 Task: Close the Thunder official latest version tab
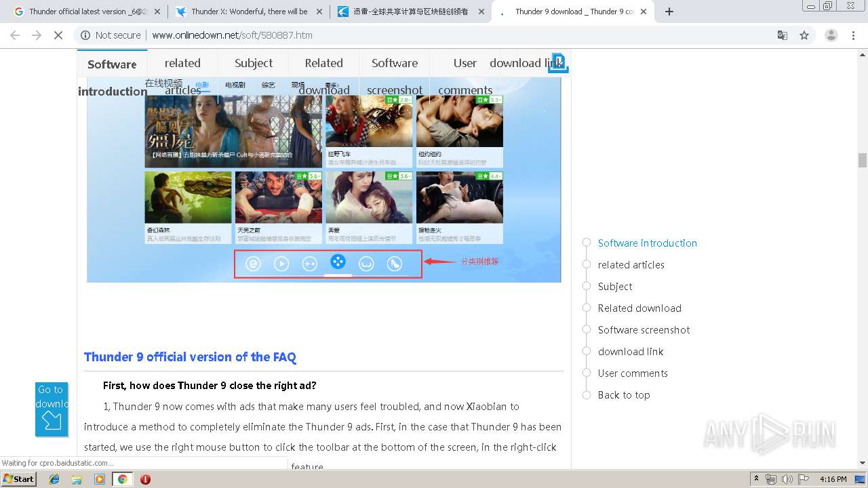(x=157, y=12)
